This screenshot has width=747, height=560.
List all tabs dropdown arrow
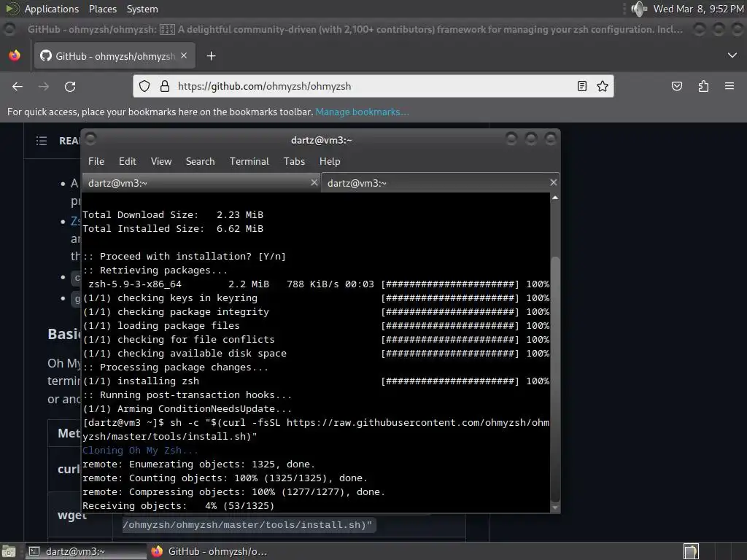tap(732, 55)
